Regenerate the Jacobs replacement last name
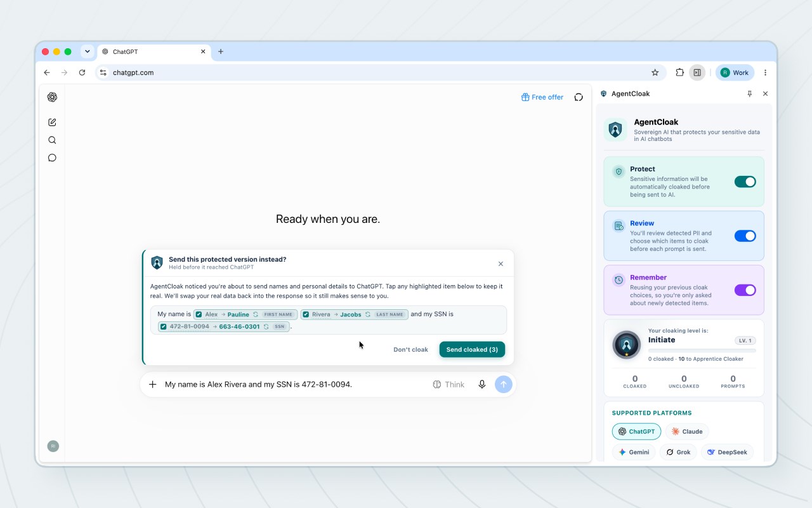This screenshot has width=812, height=508. [x=368, y=314]
